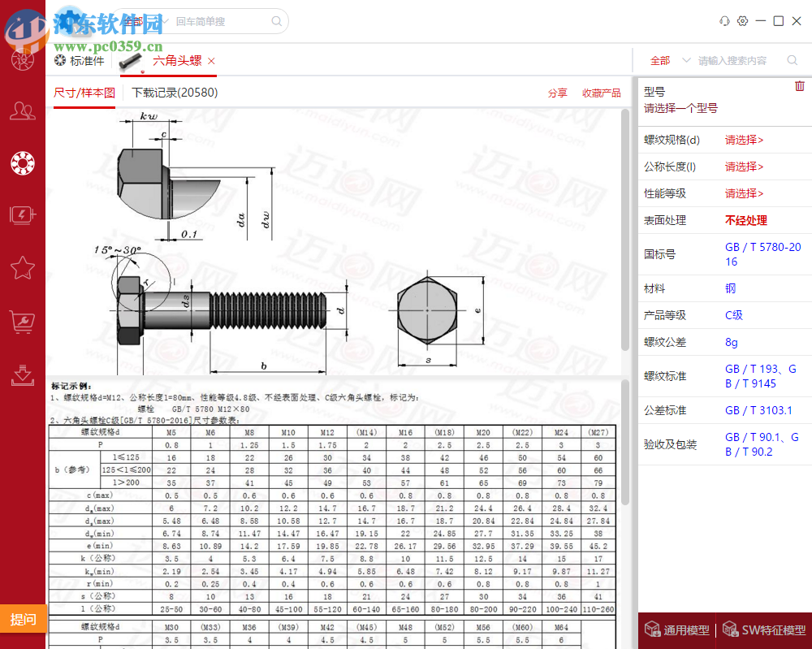Screen dimensions: 812x649
Task: Open the web/browser icon in sidebar
Action: 22,59
